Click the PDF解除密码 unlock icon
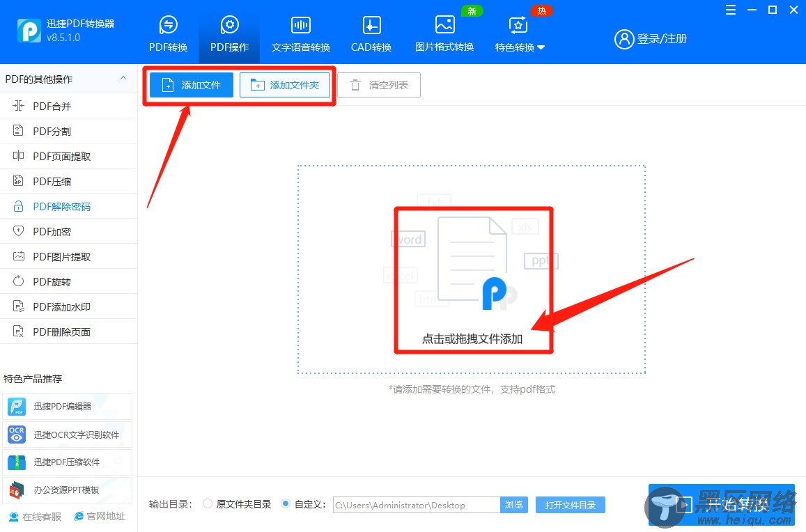 [19, 206]
